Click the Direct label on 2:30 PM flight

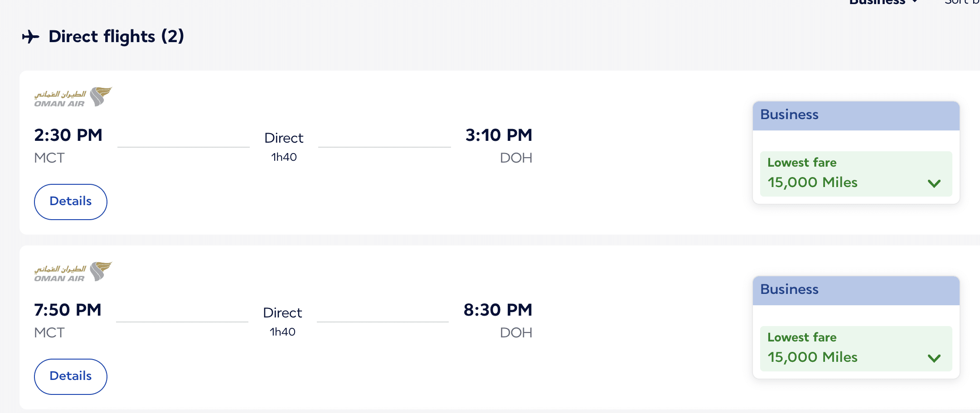(x=284, y=138)
